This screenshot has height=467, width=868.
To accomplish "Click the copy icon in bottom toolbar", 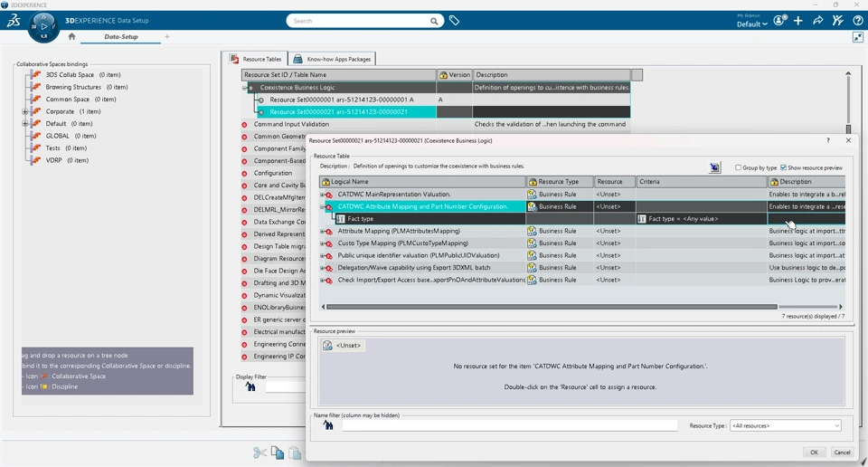I will tap(278, 452).
